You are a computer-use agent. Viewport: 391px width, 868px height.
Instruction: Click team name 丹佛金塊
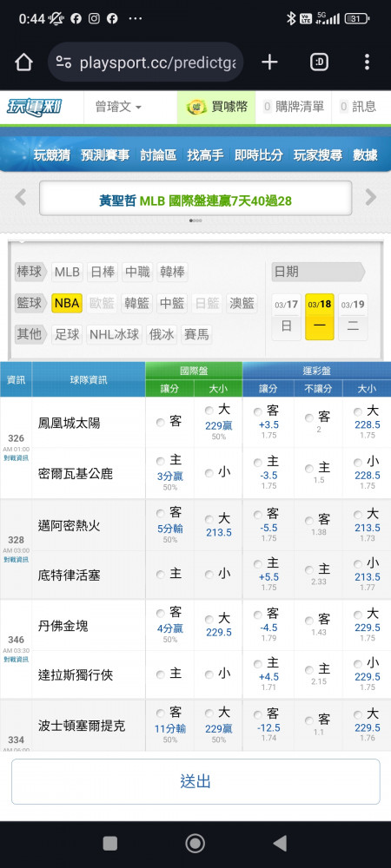(63, 626)
